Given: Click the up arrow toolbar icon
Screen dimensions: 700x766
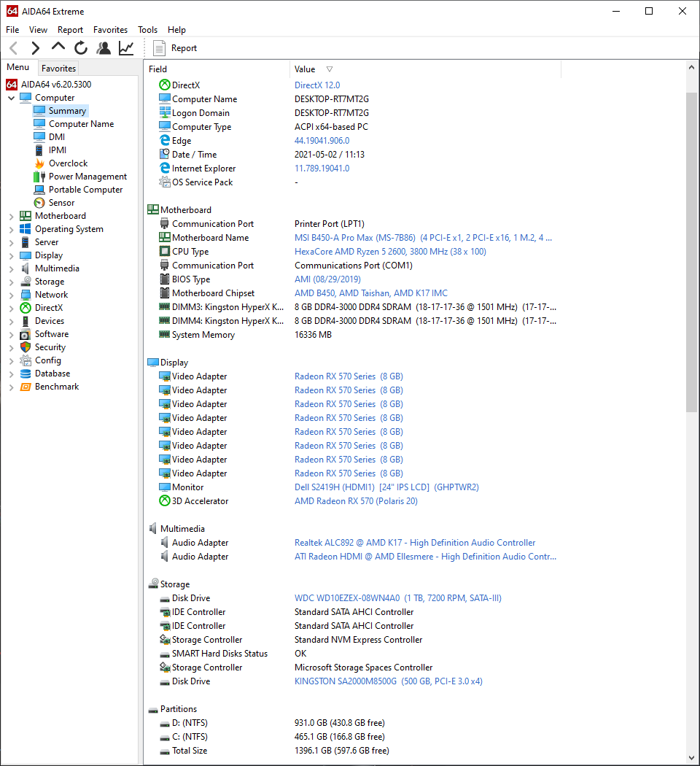Looking at the screenshot, I should (x=58, y=47).
